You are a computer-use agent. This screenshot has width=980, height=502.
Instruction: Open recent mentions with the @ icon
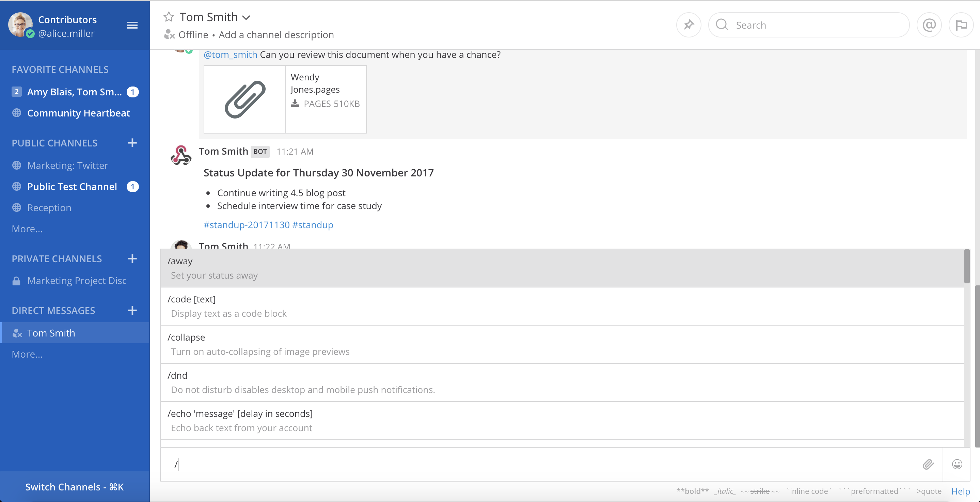click(929, 25)
